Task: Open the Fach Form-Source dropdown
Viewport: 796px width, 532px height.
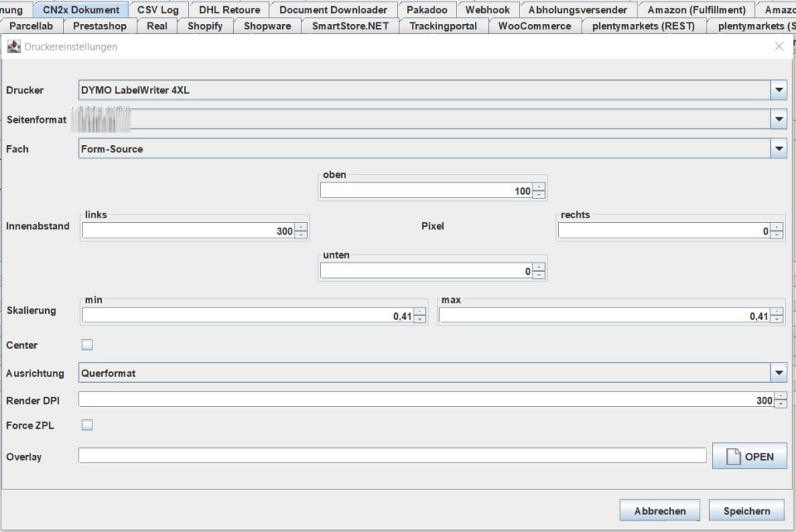Action: (x=779, y=148)
